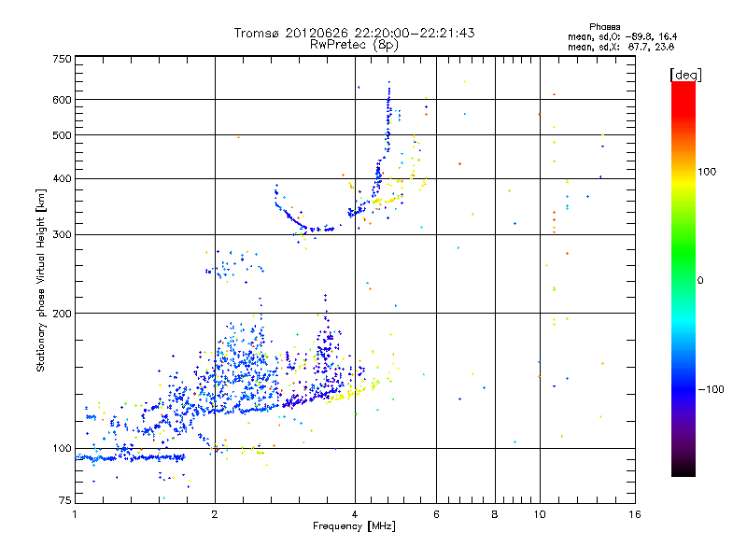Select the 'mean, sd,O: -89.8, 16.4' line
Viewport: 747px width, 560px height.
[x=622, y=36]
